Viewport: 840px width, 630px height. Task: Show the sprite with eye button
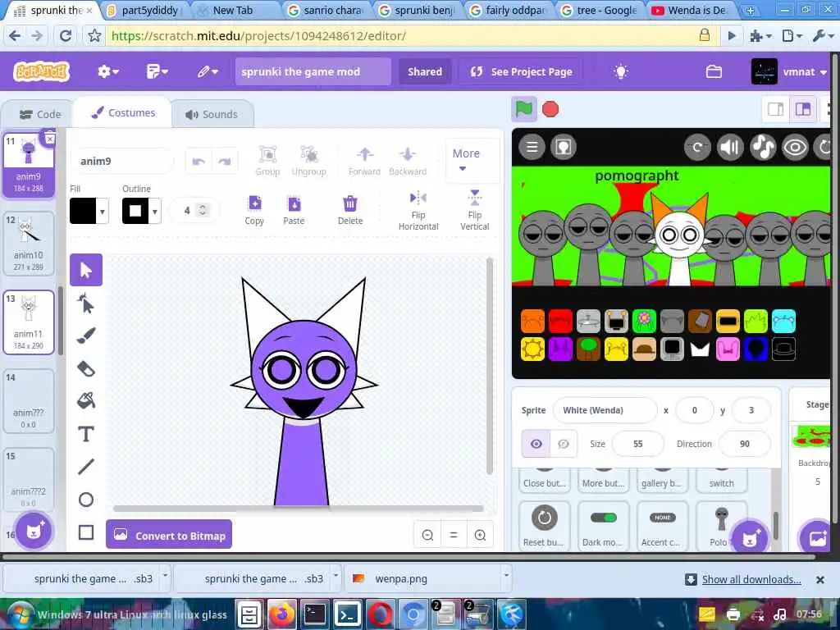tap(536, 444)
